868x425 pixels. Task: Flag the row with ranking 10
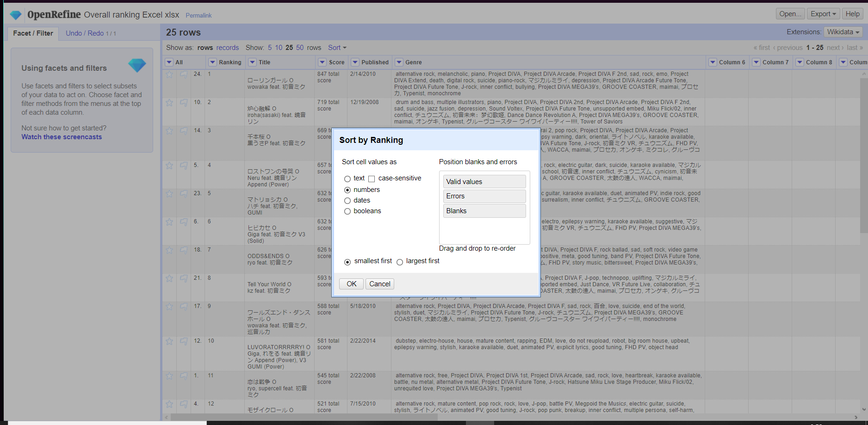click(184, 341)
